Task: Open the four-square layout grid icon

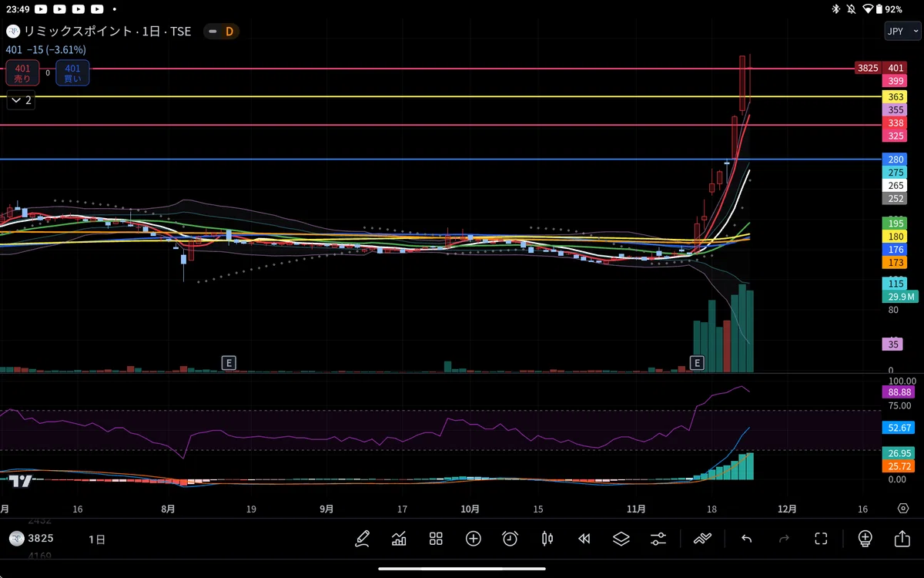Action: tap(436, 539)
